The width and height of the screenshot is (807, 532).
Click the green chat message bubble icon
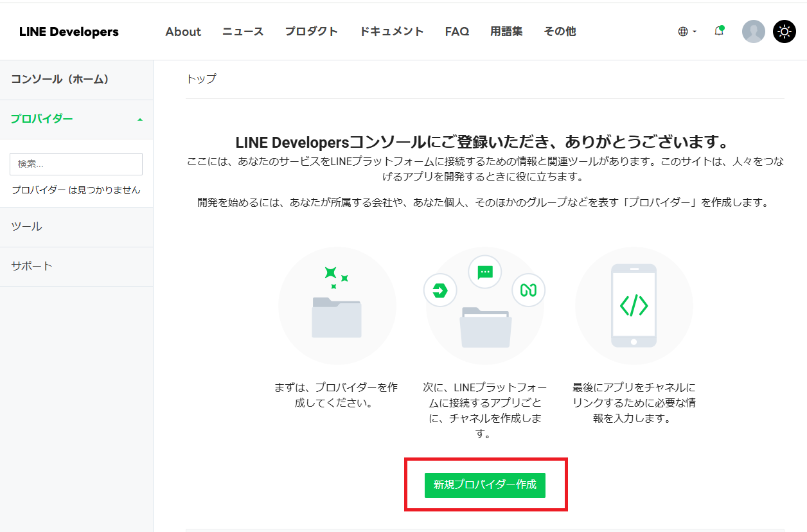485,272
